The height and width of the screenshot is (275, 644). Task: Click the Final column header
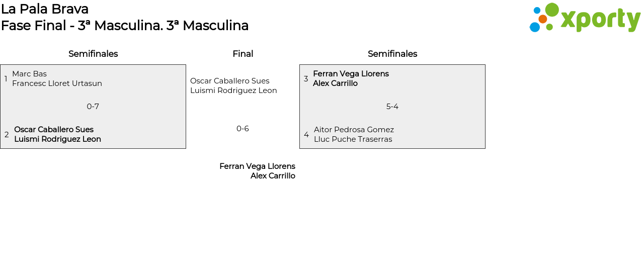point(243,54)
